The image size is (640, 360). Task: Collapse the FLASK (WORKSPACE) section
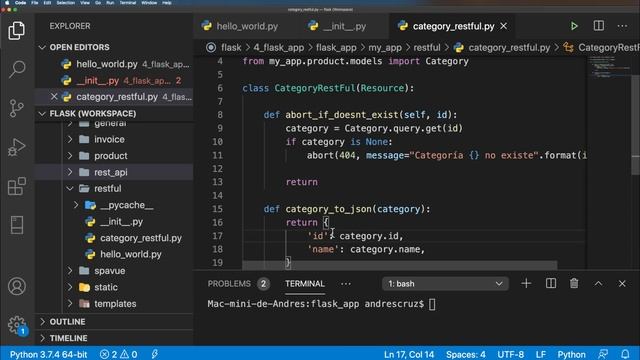(x=42, y=113)
